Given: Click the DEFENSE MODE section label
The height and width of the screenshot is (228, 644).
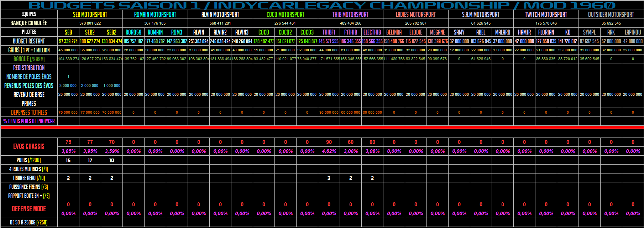Looking at the screenshot, I should [29, 209].
